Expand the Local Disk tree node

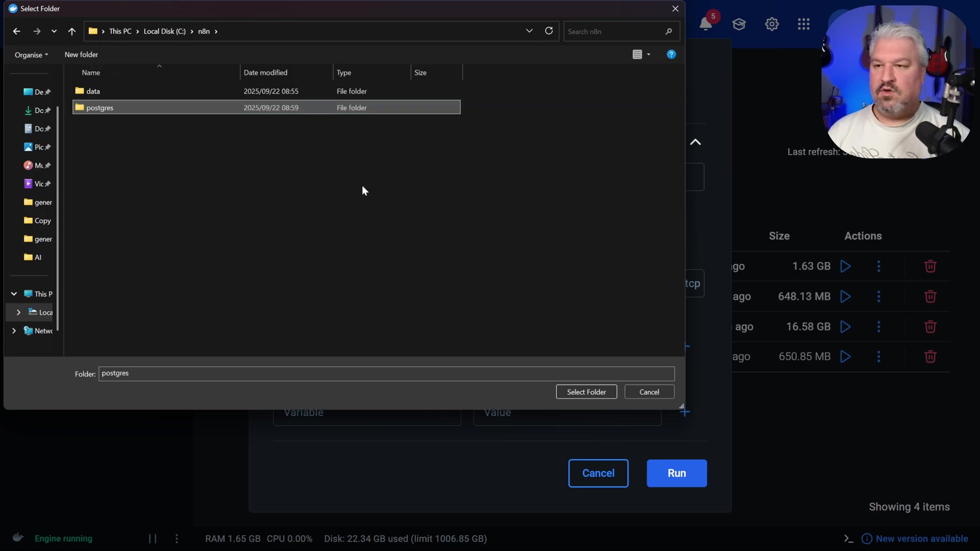[18, 312]
